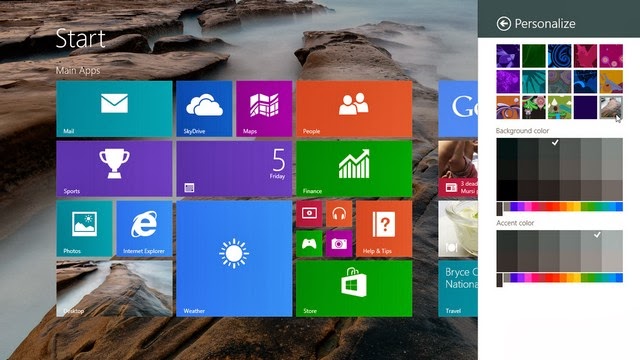Viewport: 640px width, 360px height.
Task: Open the small green Xbox Games tile
Action: pyautogui.click(x=309, y=244)
